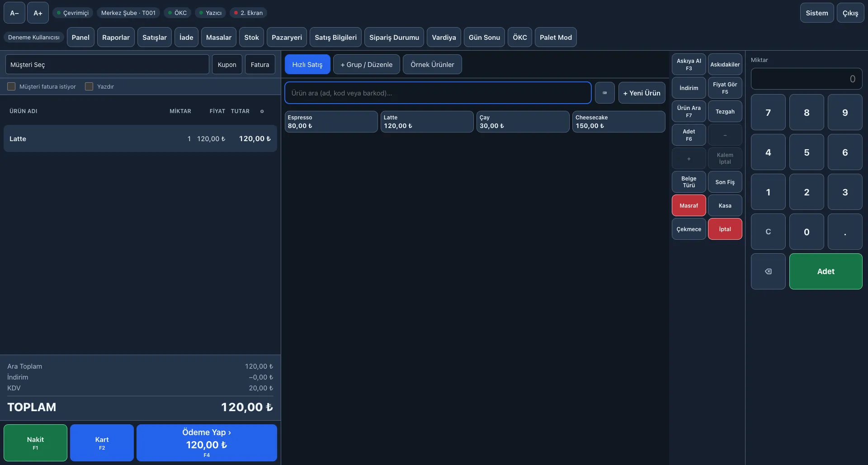This screenshot has height=465, width=868.
Task: Pay with Kart F2 button
Action: (x=102, y=443)
